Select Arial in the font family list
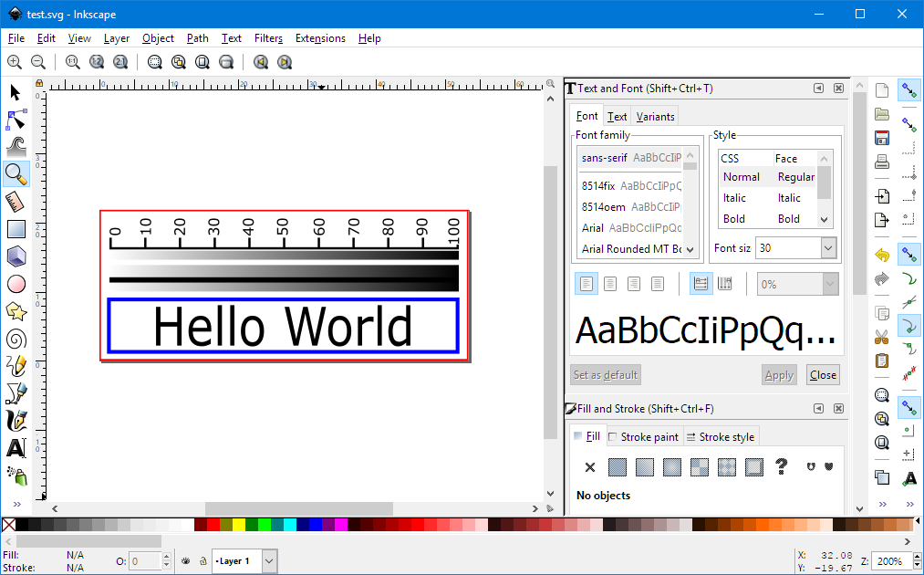This screenshot has height=575, width=924. tap(593, 228)
